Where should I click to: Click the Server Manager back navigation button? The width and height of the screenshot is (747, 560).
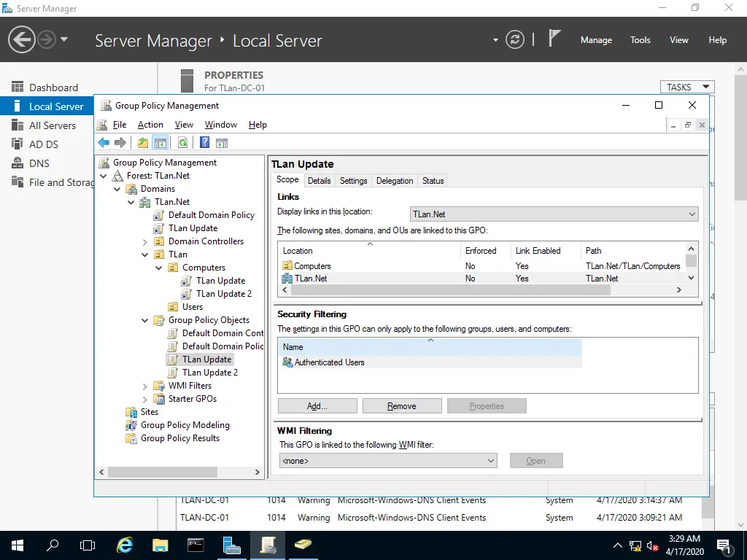21,39
